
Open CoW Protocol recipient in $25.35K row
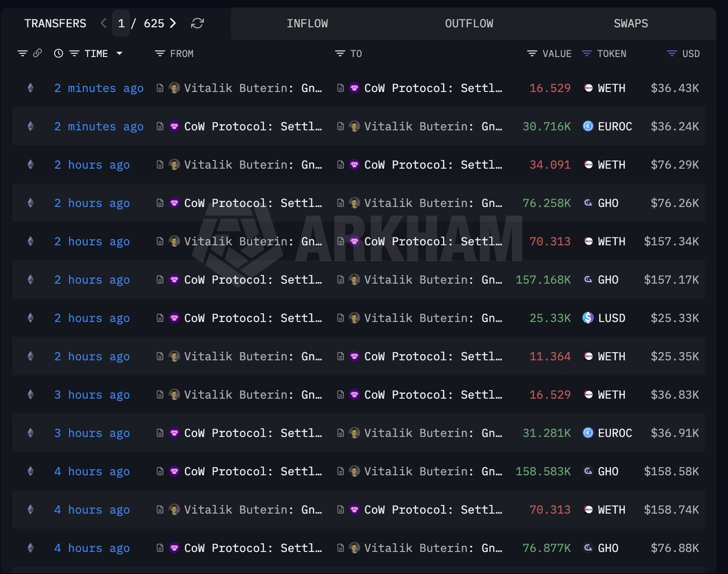click(x=433, y=356)
